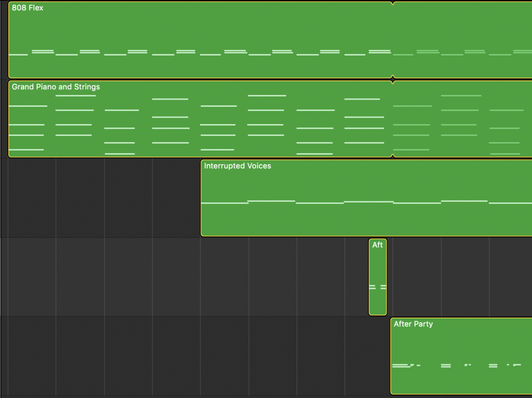Click the first note cluster in After Party
Screen dimensions: 532x398
tap(402, 366)
